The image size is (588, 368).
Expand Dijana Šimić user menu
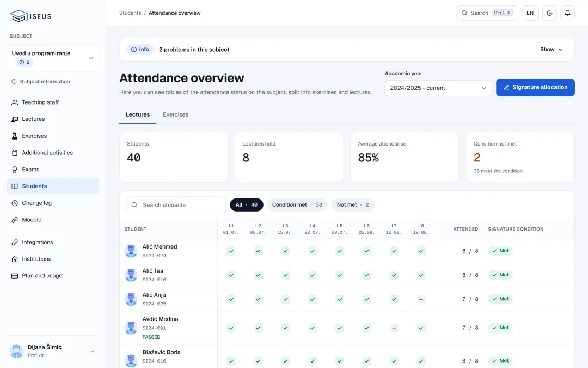[53, 351]
